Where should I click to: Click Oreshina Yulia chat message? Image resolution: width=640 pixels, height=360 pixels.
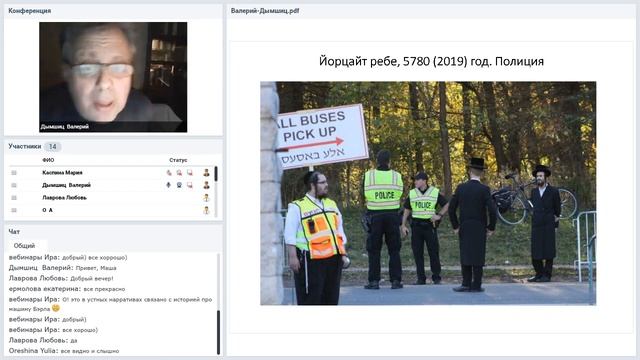(64, 351)
